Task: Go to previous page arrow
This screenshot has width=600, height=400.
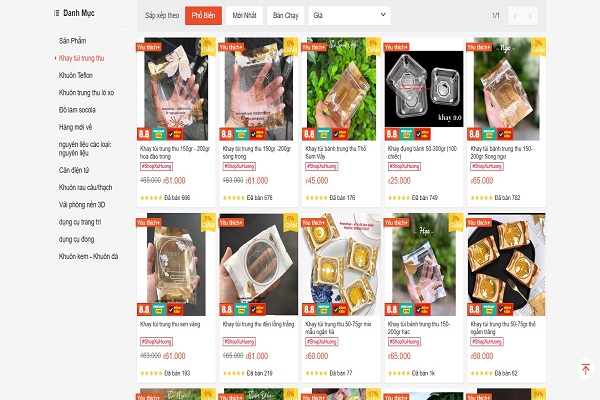Action: pyautogui.click(x=515, y=16)
